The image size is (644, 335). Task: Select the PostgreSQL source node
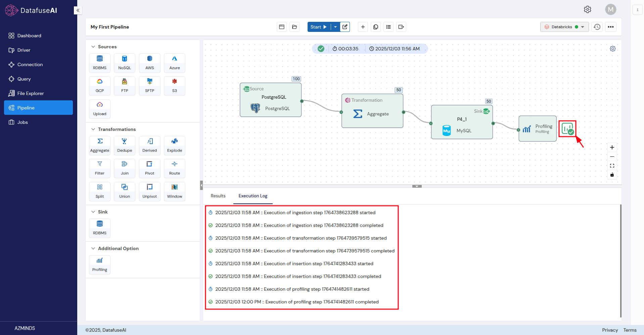pyautogui.click(x=271, y=100)
